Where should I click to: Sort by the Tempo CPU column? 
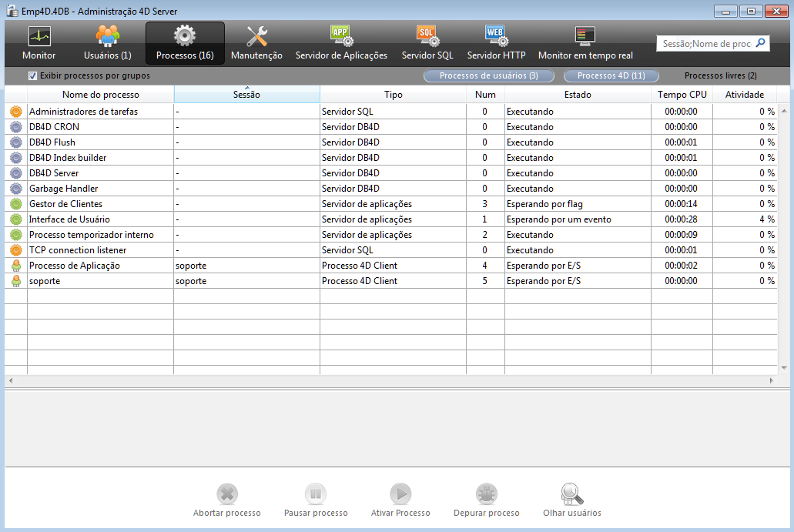click(682, 95)
